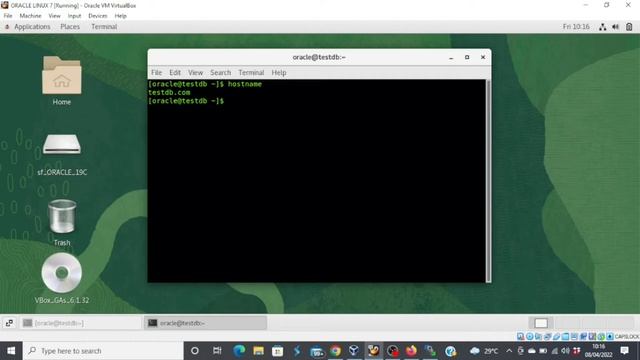The height and width of the screenshot is (360, 640).
Task: Minimize the oracle@testdb terminal window
Action: click(x=451, y=58)
